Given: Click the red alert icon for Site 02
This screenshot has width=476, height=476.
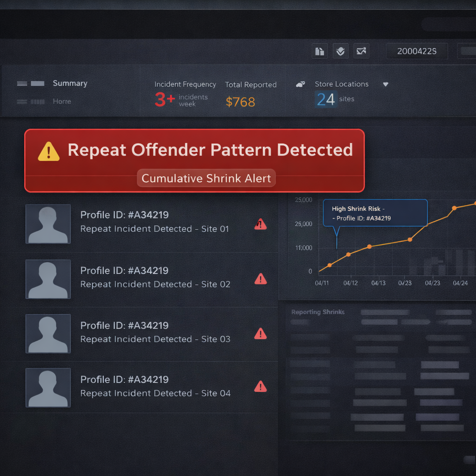Looking at the screenshot, I should click(x=261, y=279).
